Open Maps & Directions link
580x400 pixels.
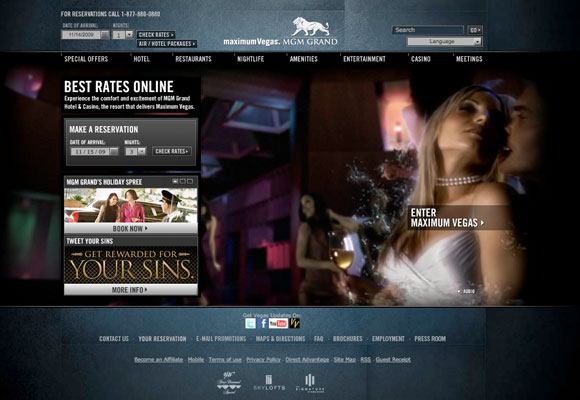[280, 339]
